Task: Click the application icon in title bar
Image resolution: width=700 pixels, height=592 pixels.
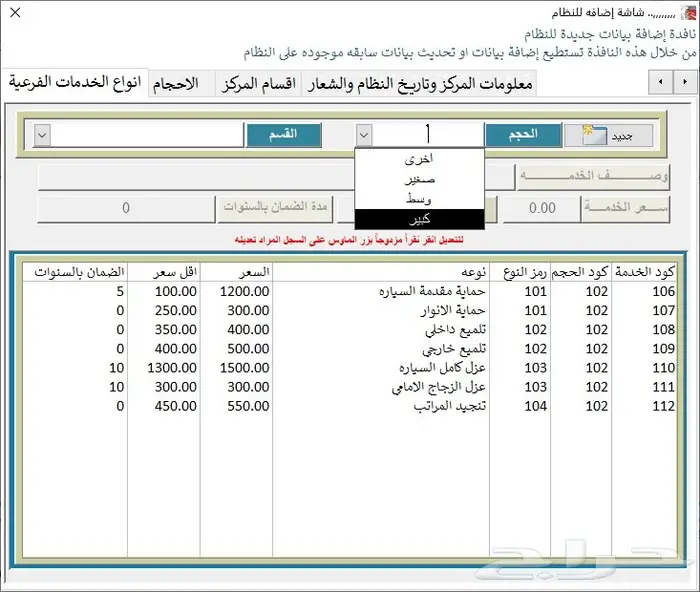Action: pyautogui.click(x=688, y=13)
